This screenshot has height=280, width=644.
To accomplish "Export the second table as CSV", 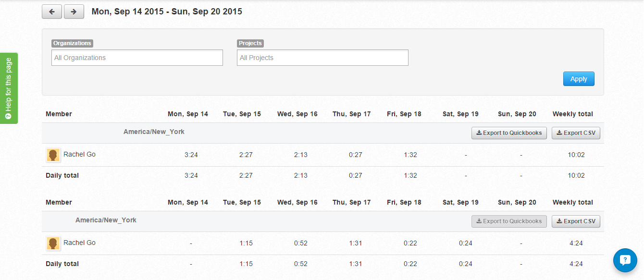I will tap(576, 221).
